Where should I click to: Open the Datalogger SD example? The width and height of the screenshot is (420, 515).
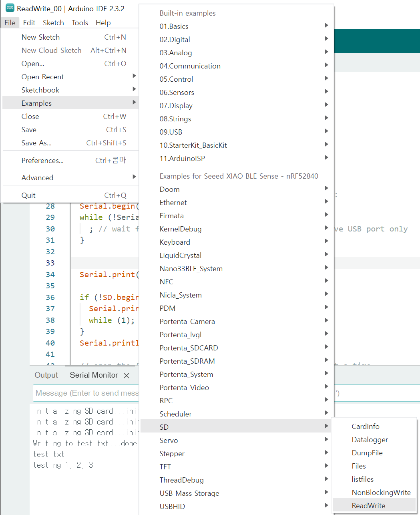374,440
